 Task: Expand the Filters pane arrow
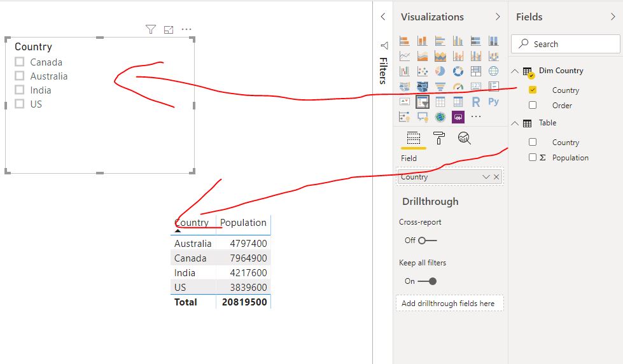coord(383,17)
